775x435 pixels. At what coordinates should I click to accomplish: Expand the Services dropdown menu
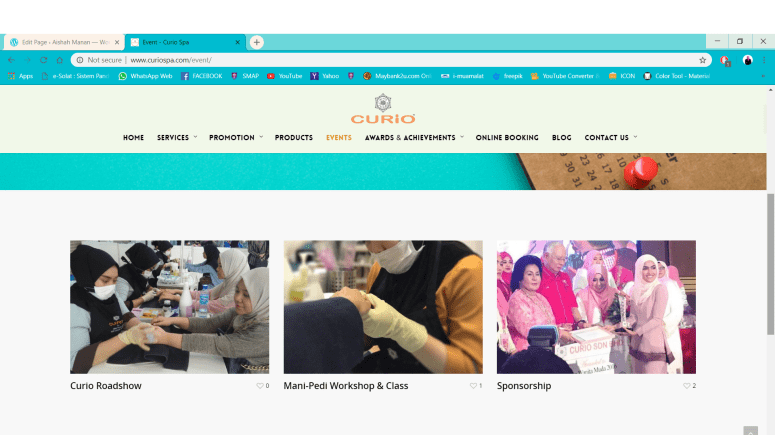tap(177, 137)
